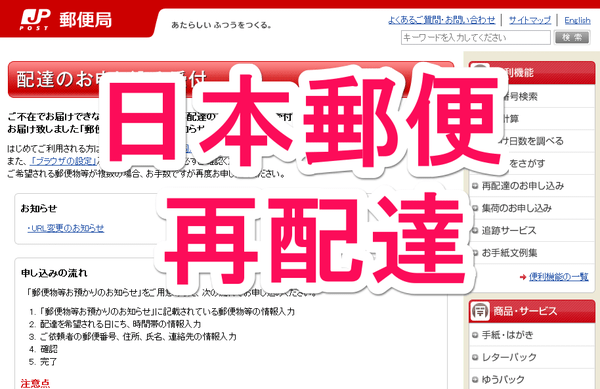Click the あたらしい ふつうをつくる。 slogan
This screenshot has width=600, height=389.
tap(222, 25)
